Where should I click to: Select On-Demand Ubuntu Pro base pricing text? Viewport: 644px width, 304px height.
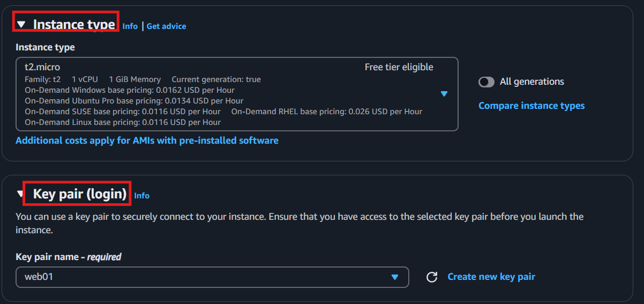click(134, 101)
